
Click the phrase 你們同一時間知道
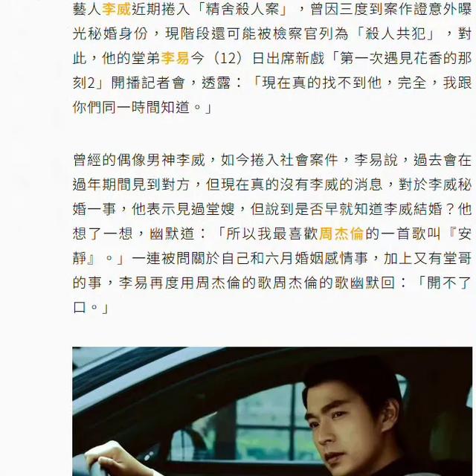click(x=131, y=107)
